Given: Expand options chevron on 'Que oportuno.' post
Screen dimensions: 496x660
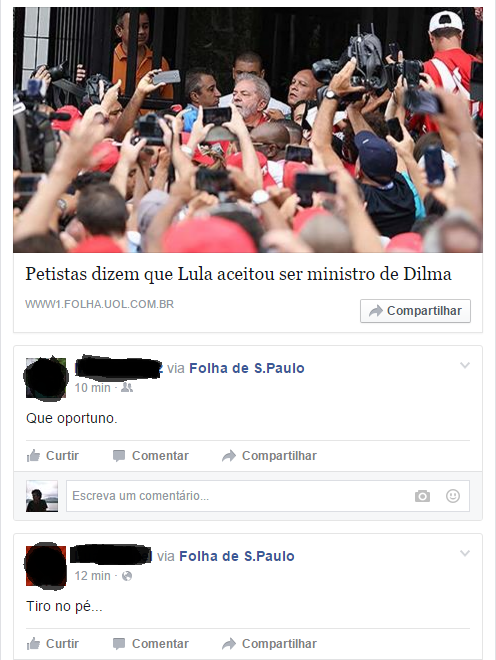Looking at the screenshot, I should (x=465, y=365).
